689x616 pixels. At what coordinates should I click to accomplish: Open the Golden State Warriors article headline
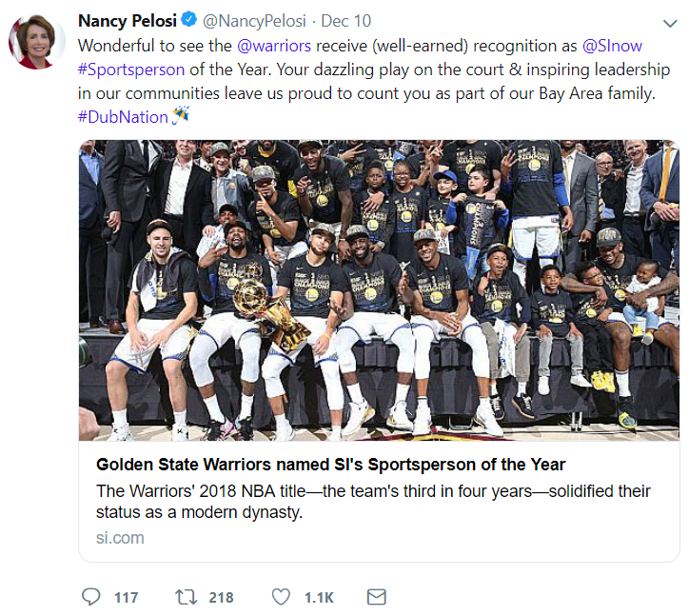pos(331,465)
